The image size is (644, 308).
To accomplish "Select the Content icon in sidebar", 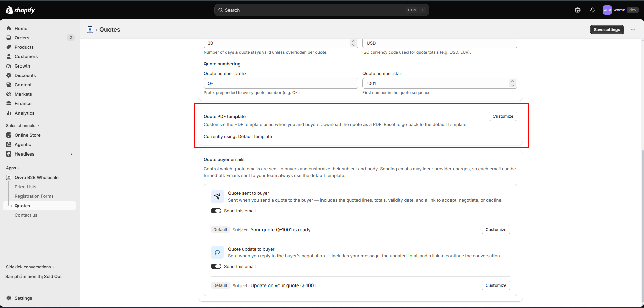I will tap(9, 85).
